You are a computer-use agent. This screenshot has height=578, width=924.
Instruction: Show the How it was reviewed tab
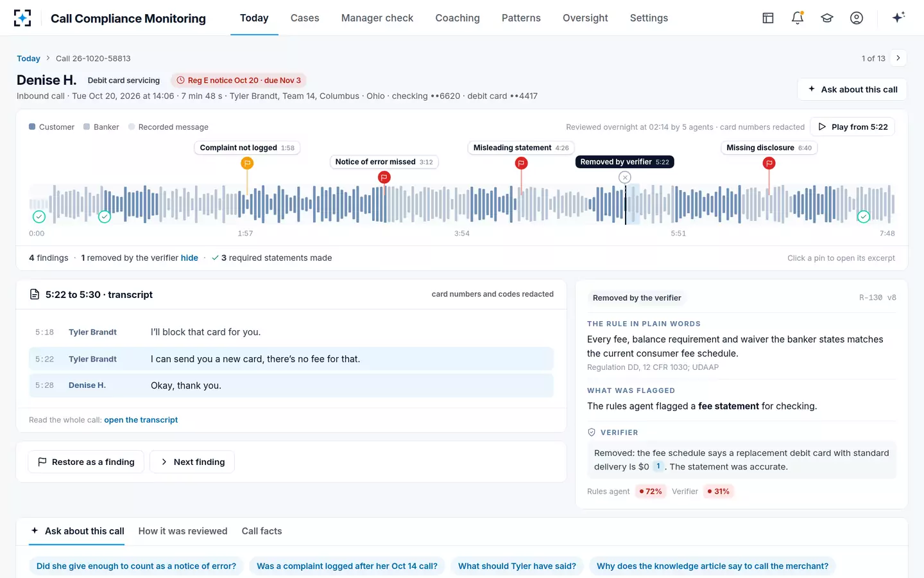point(183,531)
